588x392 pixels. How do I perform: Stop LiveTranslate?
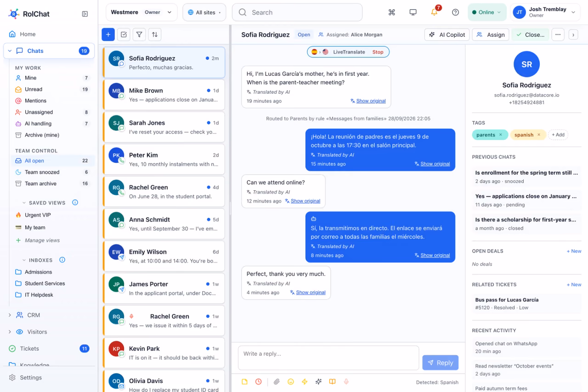(378, 52)
